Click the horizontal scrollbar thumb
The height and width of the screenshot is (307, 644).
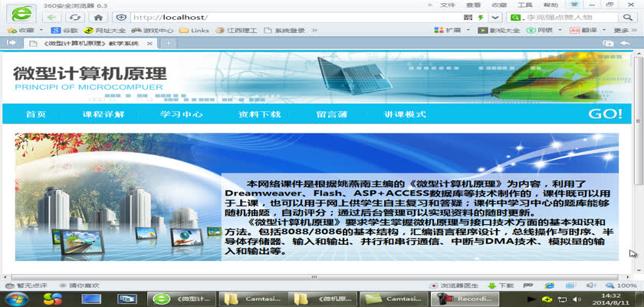tap(314, 277)
